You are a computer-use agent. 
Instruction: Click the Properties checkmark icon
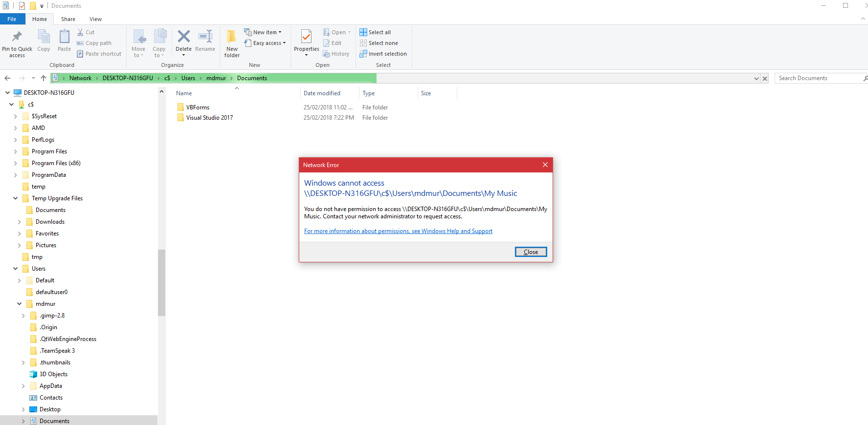[307, 36]
